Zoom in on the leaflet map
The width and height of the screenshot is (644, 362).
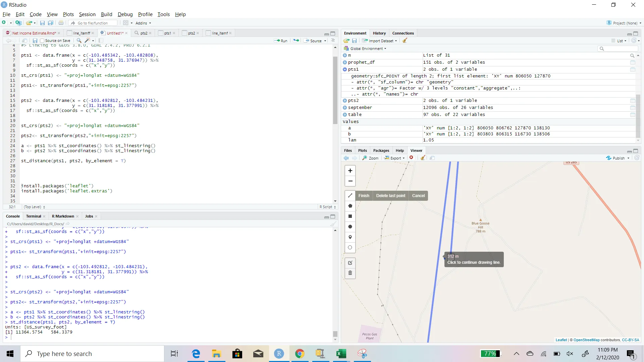(350, 171)
